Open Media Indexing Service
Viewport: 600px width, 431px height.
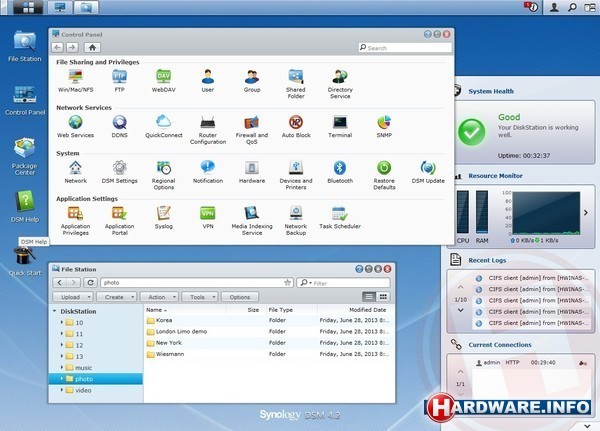pos(252,220)
